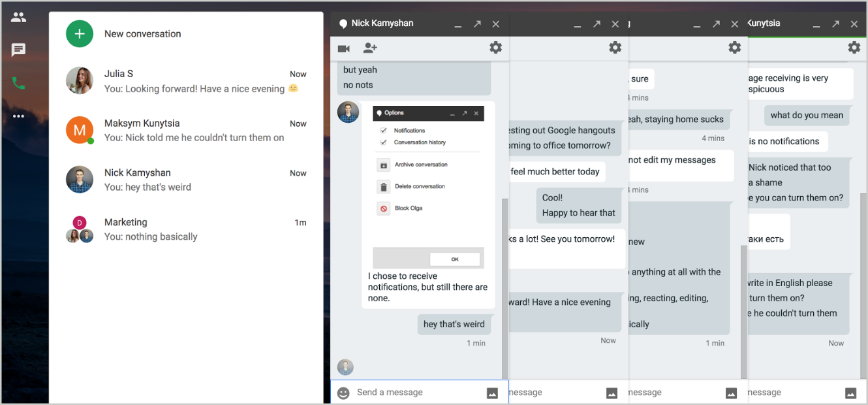Open settings gear in Maksym Kunytsia chat window

click(854, 48)
